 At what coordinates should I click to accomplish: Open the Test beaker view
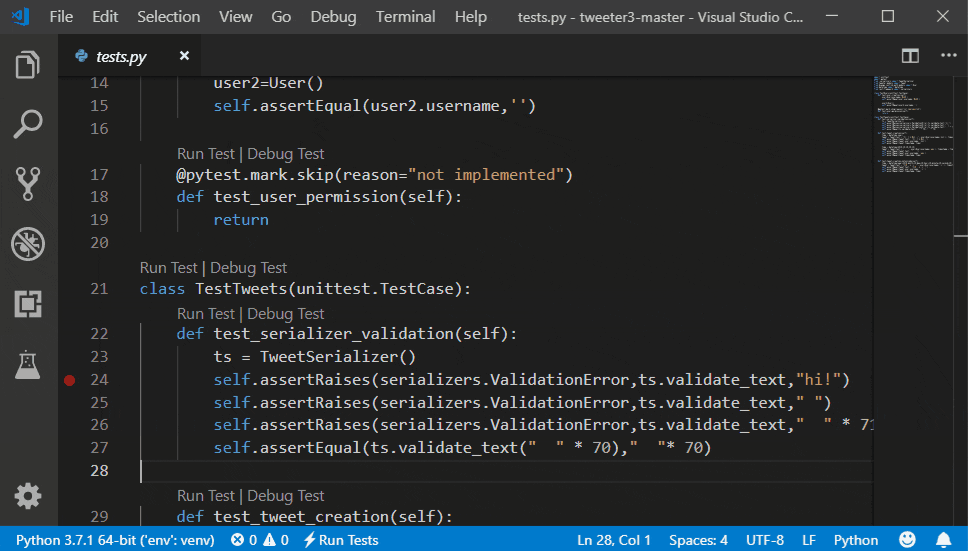tap(28, 365)
